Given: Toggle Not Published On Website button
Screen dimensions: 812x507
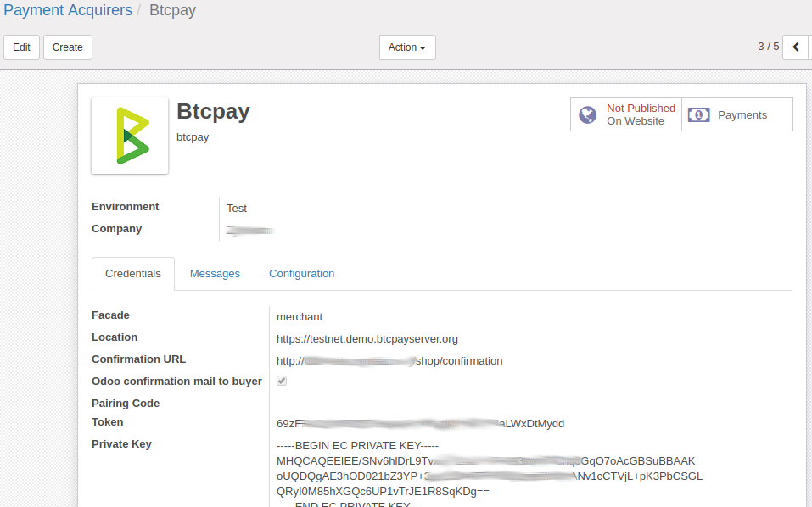Looking at the screenshot, I should coord(626,114).
